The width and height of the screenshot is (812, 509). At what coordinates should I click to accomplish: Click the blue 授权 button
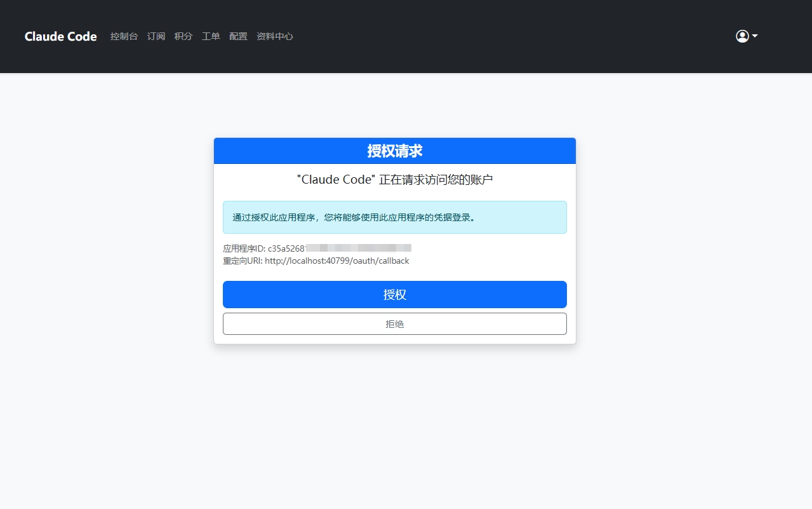point(395,294)
